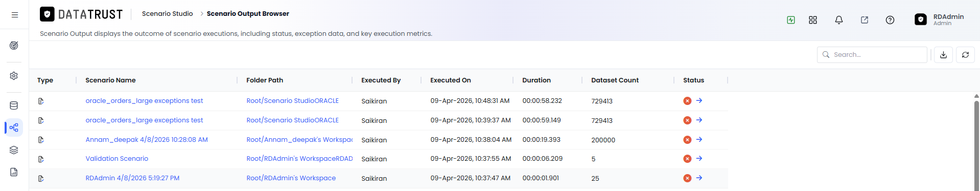The height and width of the screenshot is (191, 980).
Task: Open Root/RDAdmin's Workspace folder path link
Action: [291, 178]
